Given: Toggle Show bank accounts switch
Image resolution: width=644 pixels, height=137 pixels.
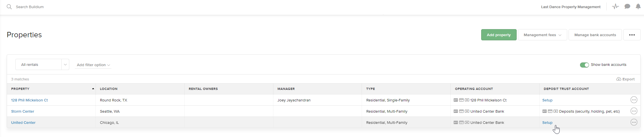Looking at the screenshot, I should (x=584, y=65).
